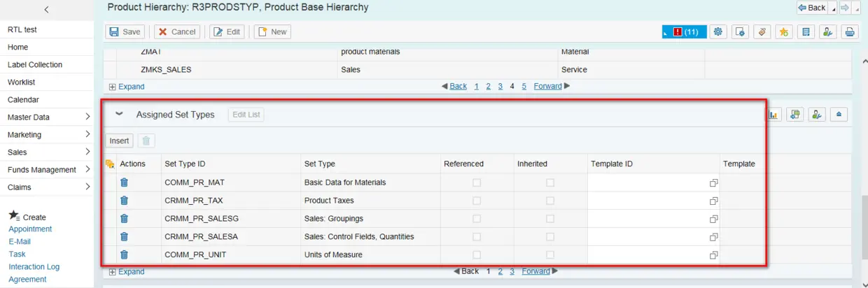Collapse the Assigned Set Types section

pos(119,114)
